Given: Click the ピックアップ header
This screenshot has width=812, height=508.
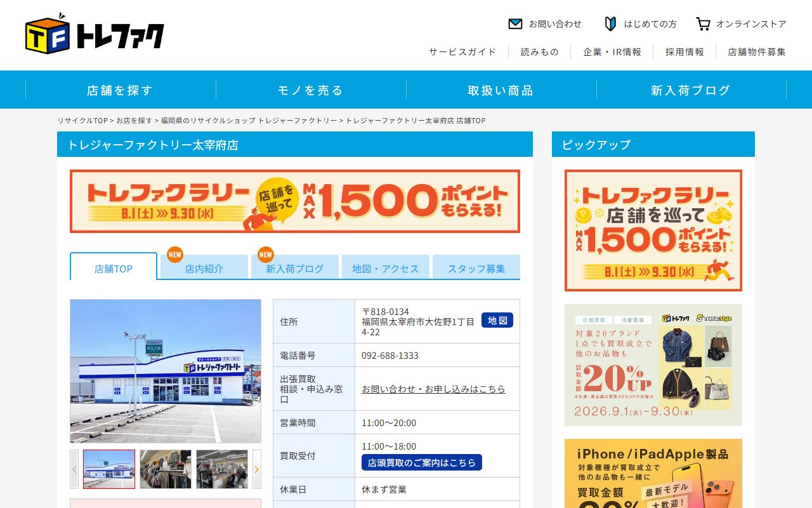Looking at the screenshot, I should click(x=653, y=144).
